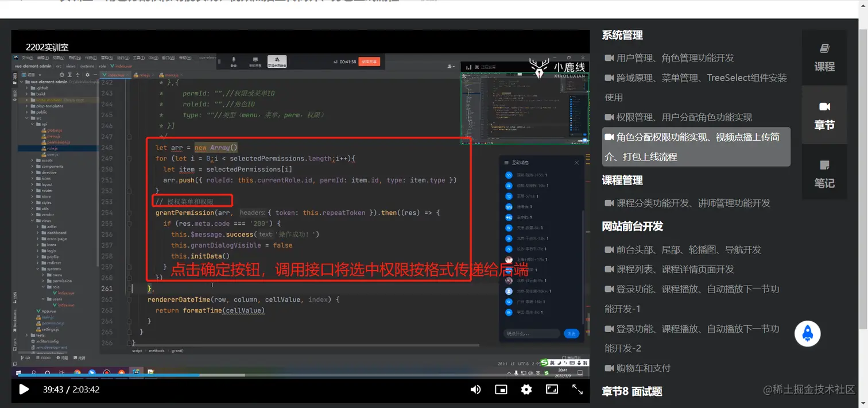
Task: Click video icon of 登录功能 lesson ending -2
Action: (609, 329)
